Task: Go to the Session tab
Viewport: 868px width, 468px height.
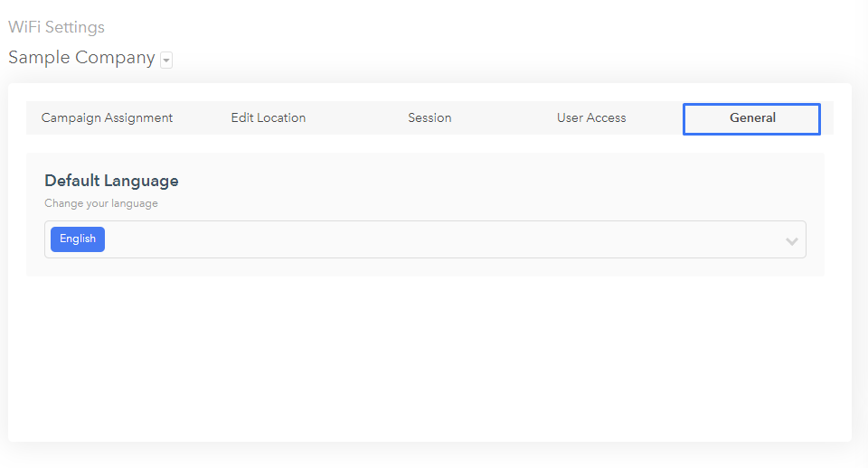Action: [x=429, y=117]
